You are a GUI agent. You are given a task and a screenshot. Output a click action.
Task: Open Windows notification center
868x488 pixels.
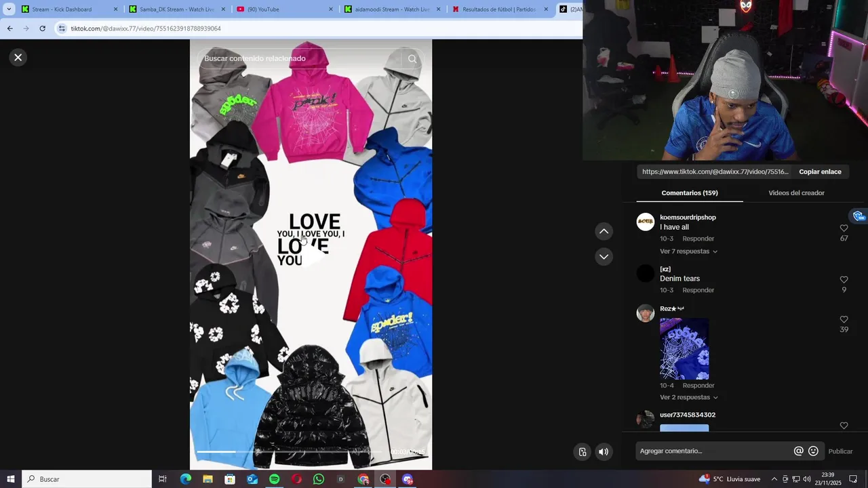click(x=853, y=479)
